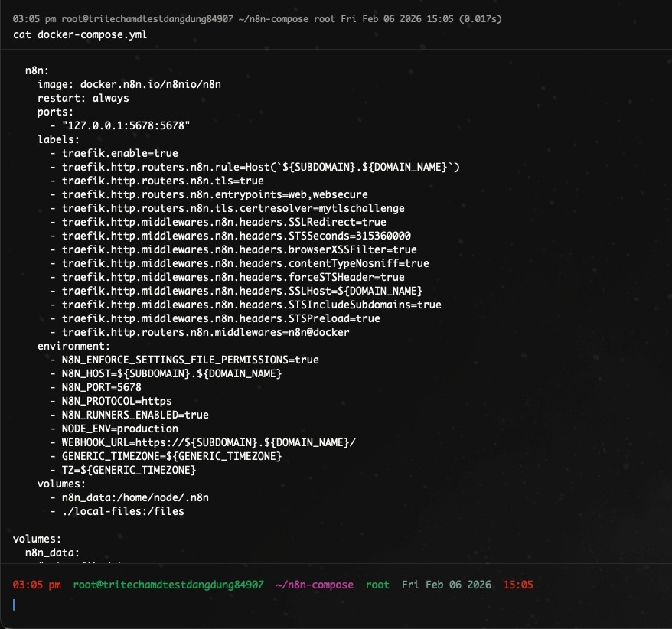Image resolution: width=672 pixels, height=629 pixels.
Task: Click the docker.n8n.io/n8nio/n8n image line
Action: pos(129,84)
